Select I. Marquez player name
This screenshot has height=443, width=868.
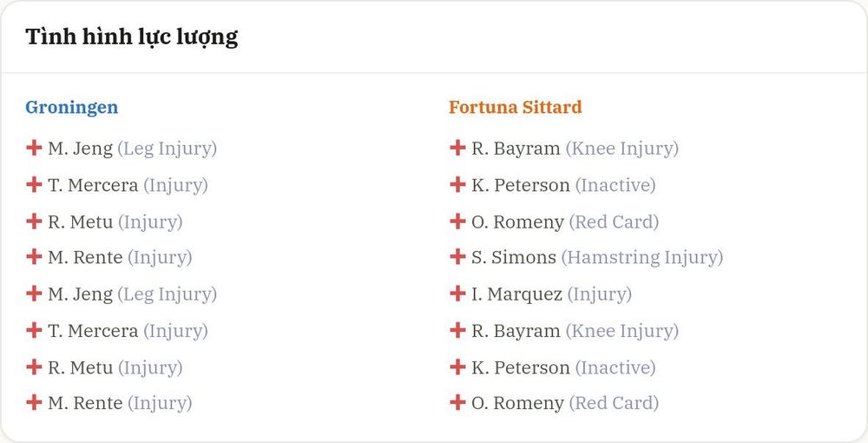coord(517,294)
